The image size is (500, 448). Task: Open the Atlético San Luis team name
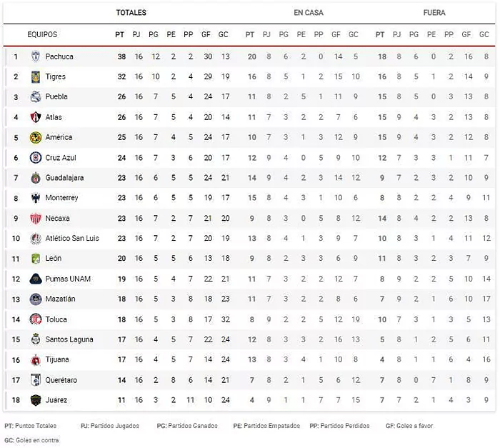point(71,239)
